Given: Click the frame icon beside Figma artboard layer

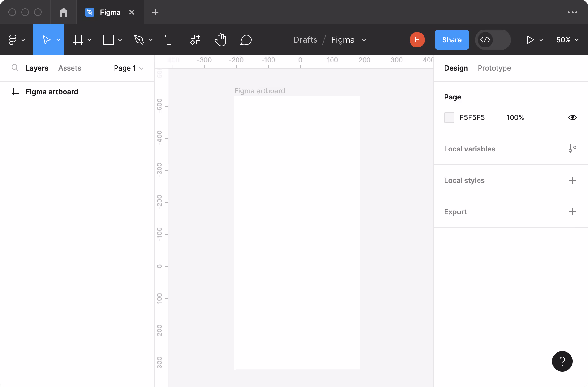Looking at the screenshot, I should click(15, 92).
